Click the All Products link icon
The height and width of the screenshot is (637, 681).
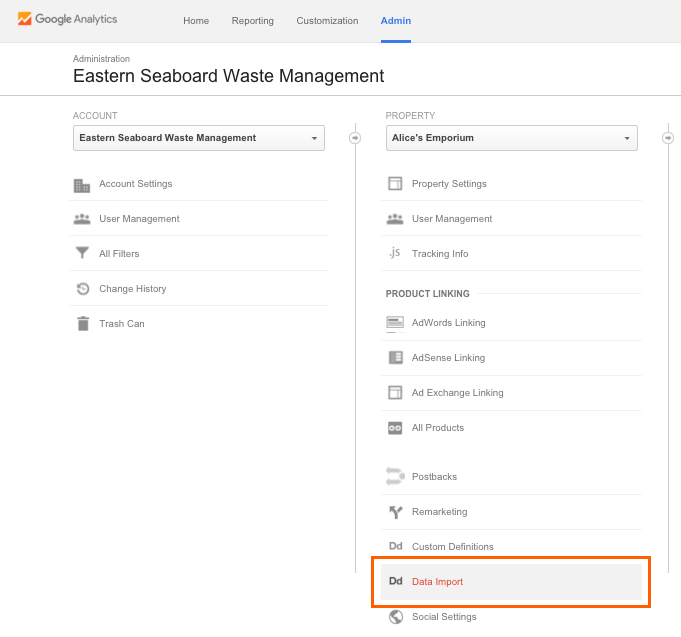click(395, 428)
